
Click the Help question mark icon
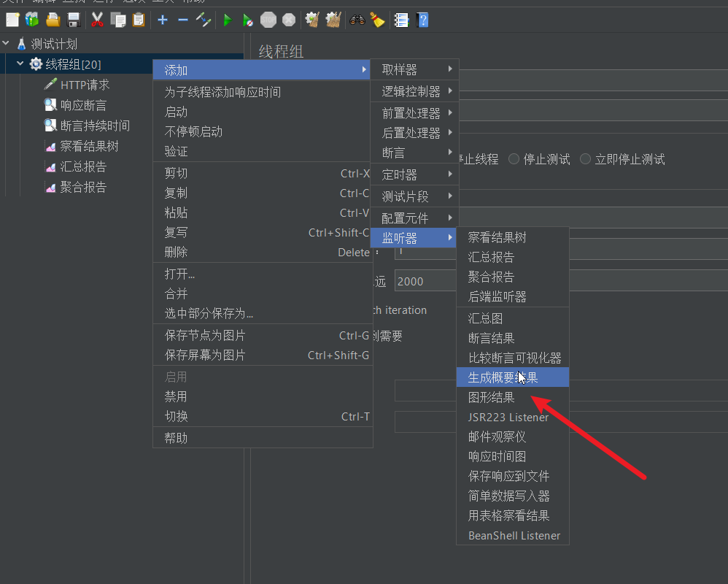click(x=422, y=20)
